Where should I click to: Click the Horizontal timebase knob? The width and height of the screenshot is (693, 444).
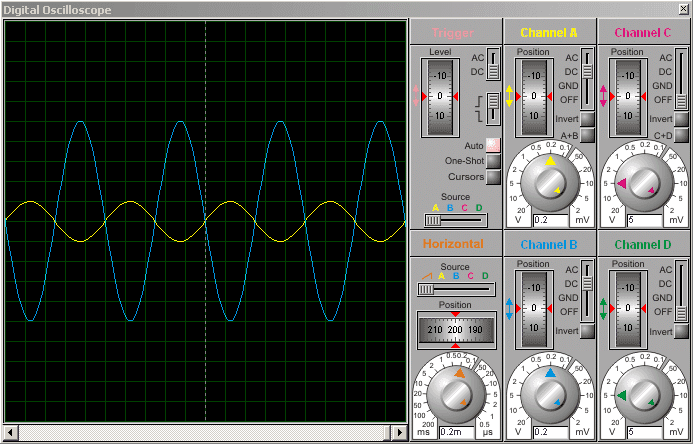pos(456,395)
